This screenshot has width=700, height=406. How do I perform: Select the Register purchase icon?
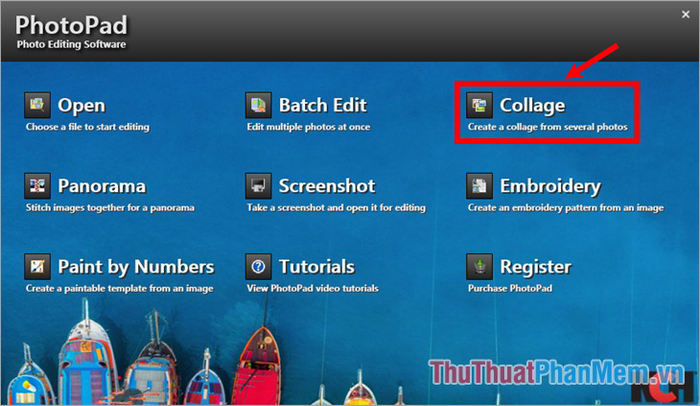click(x=479, y=267)
